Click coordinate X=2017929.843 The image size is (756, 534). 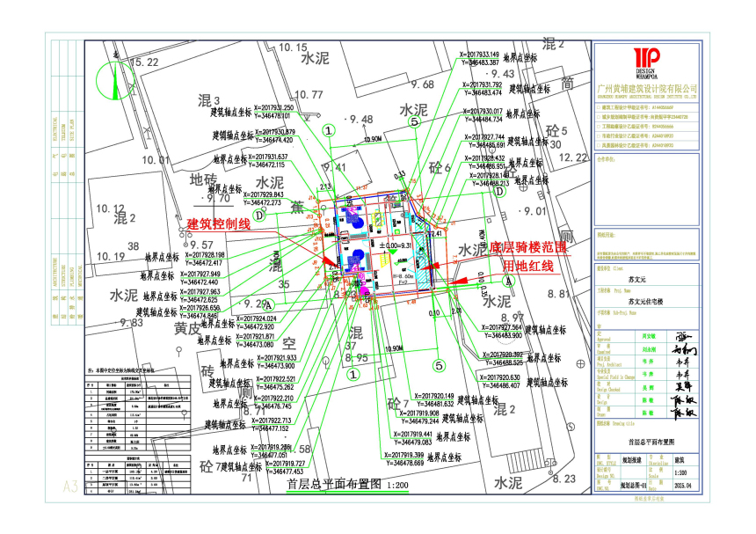point(263,195)
